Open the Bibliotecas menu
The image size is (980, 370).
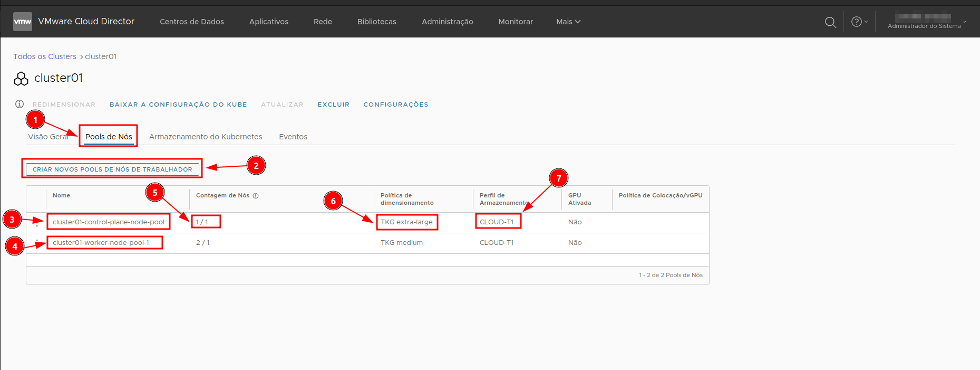click(x=377, y=22)
